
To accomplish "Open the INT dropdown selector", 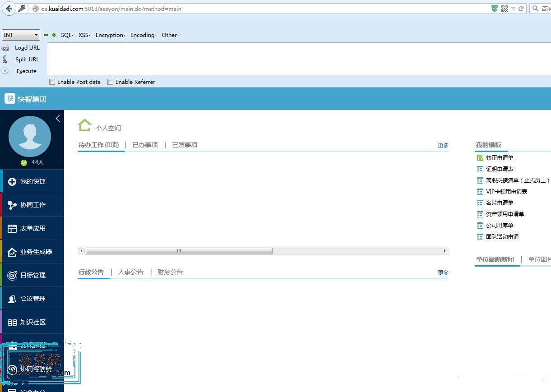I will click(21, 35).
